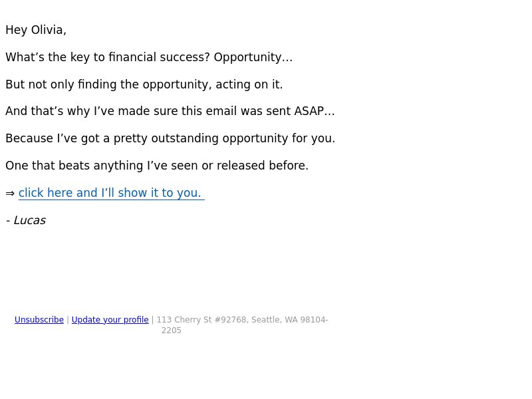This screenshot has width=532, height=399.
Task: Click the name "Olivia" in the greeting
Action: point(49,30)
